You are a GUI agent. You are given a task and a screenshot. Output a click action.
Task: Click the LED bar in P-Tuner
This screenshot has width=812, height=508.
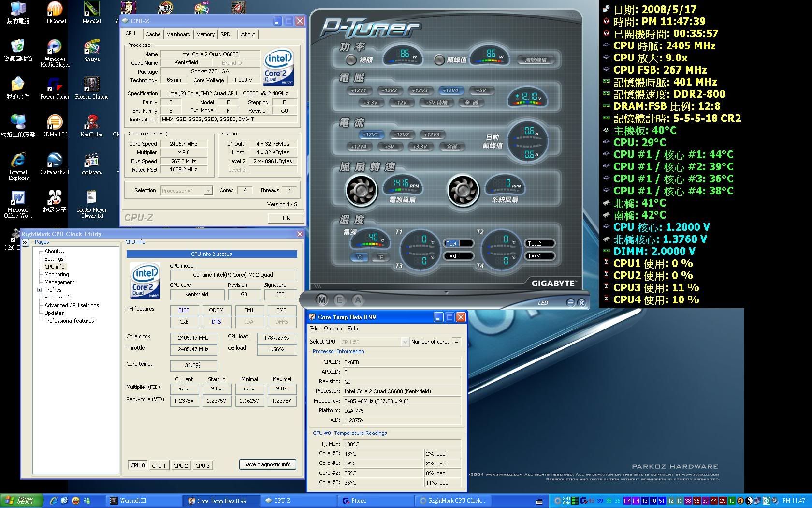click(x=543, y=303)
